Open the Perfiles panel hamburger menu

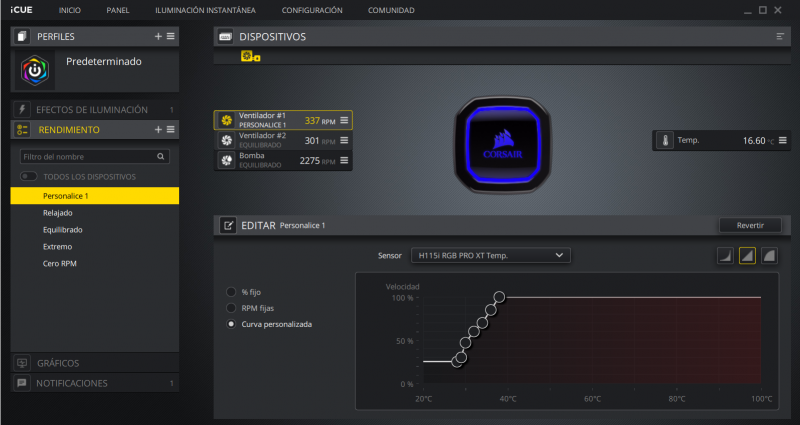tap(171, 36)
